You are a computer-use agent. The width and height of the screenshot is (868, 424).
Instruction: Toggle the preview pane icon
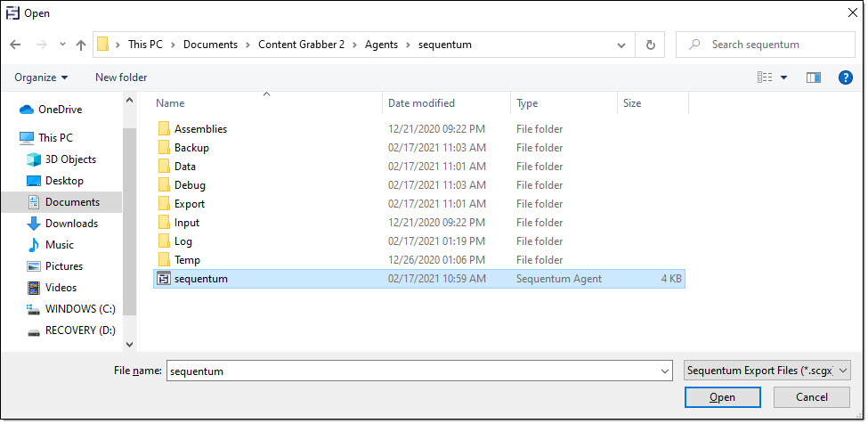(813, 77)
